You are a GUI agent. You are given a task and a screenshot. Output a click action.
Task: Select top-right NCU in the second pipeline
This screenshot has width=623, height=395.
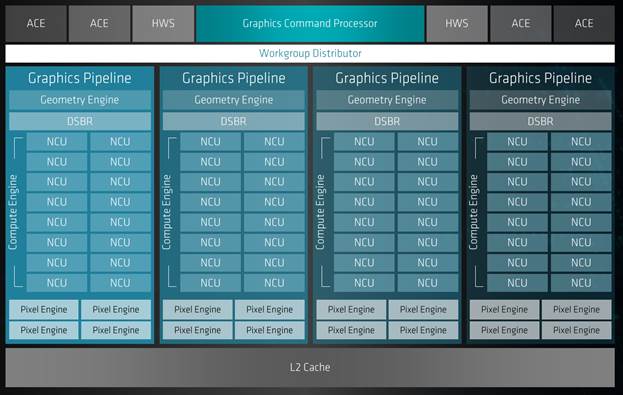[x=274, y=142]
